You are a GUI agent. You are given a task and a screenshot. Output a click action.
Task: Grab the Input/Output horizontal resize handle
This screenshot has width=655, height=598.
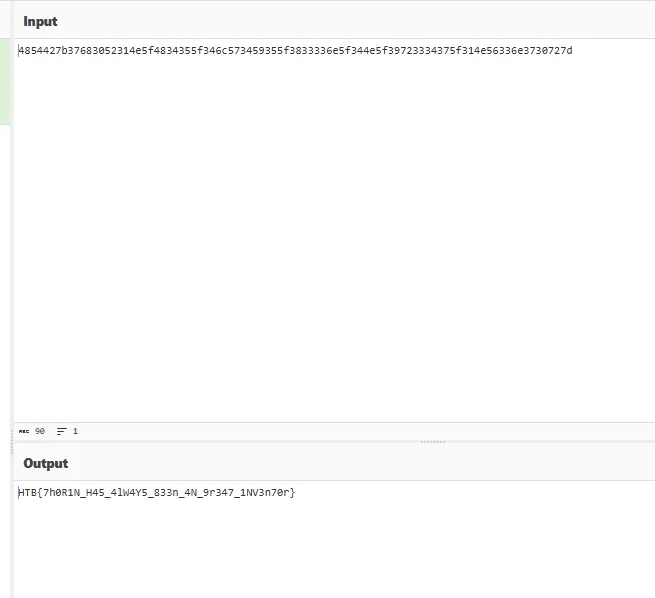coord(433,441)
